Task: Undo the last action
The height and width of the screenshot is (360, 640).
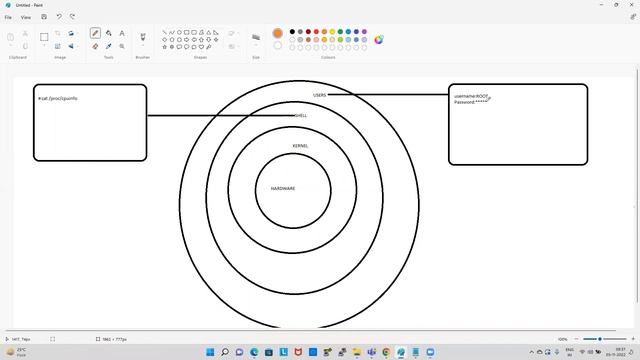Action: (59, 17)
